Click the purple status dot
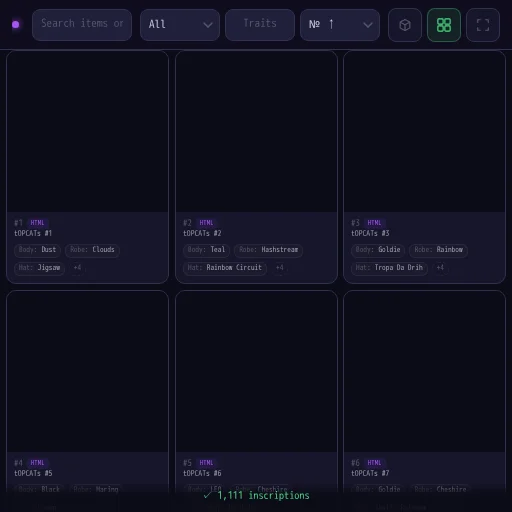 point(15,25)
